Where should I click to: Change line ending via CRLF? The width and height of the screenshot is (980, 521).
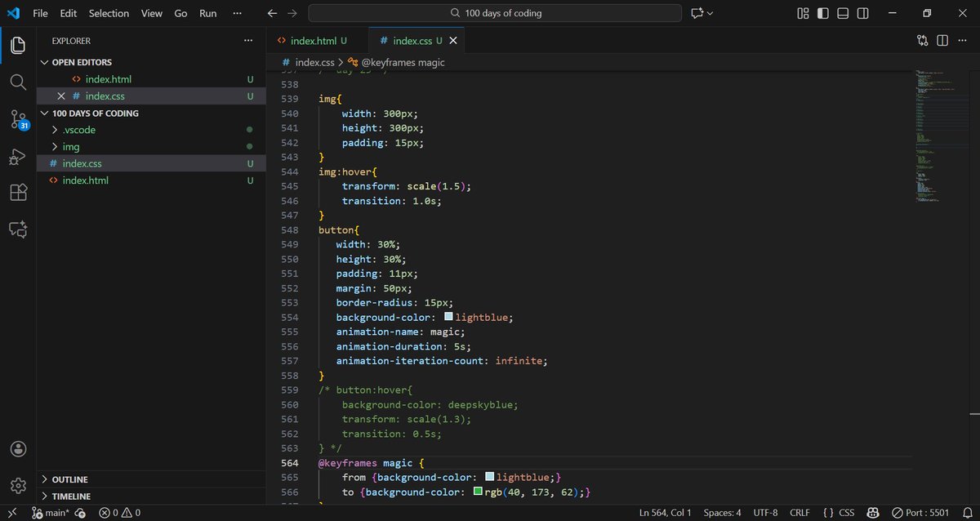(x=801, y=513)
